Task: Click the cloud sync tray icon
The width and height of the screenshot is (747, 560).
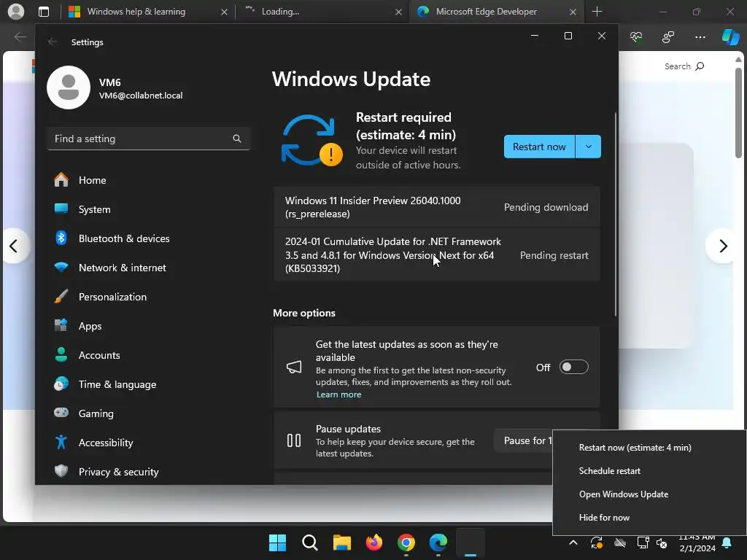Action: [620, 542]
